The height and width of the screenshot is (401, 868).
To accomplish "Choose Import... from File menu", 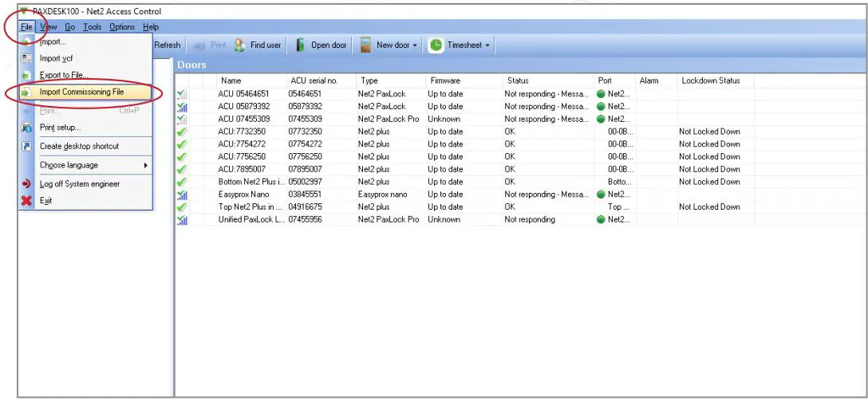I will pyautogui.click(x=85, y=42).
